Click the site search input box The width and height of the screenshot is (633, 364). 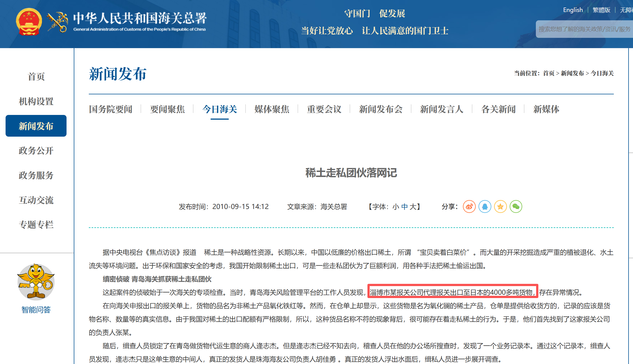click(584, 29)
